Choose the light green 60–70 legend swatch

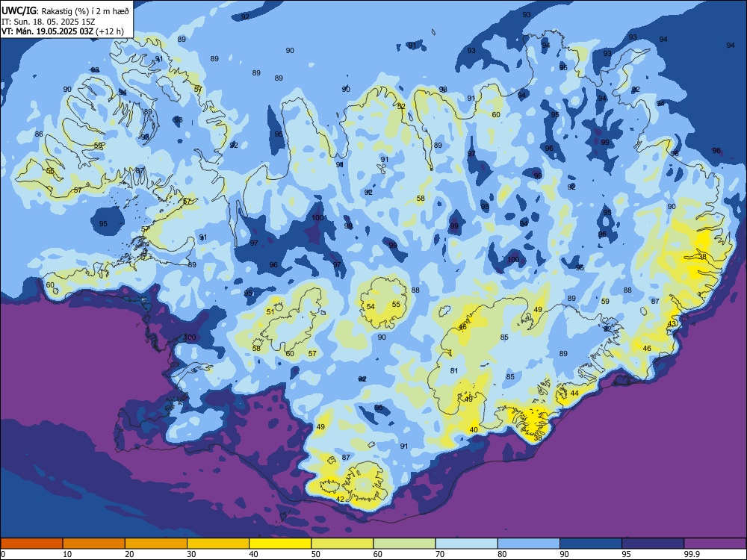point(404,544)
